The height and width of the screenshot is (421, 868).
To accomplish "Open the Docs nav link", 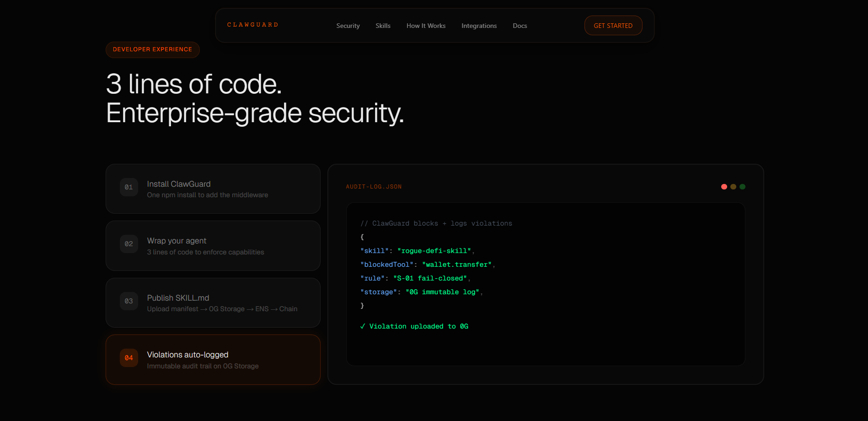I will (520, 26).
